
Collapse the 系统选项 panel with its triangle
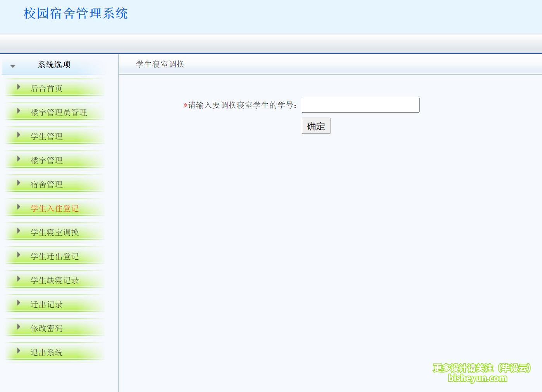tap(13, 66)
